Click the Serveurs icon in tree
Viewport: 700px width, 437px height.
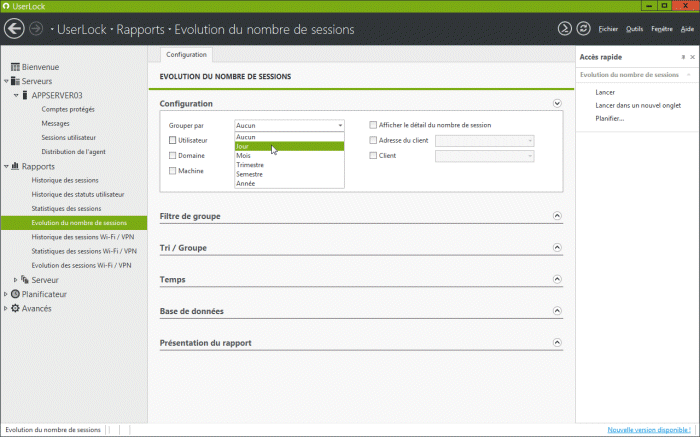tap(15, 81)
